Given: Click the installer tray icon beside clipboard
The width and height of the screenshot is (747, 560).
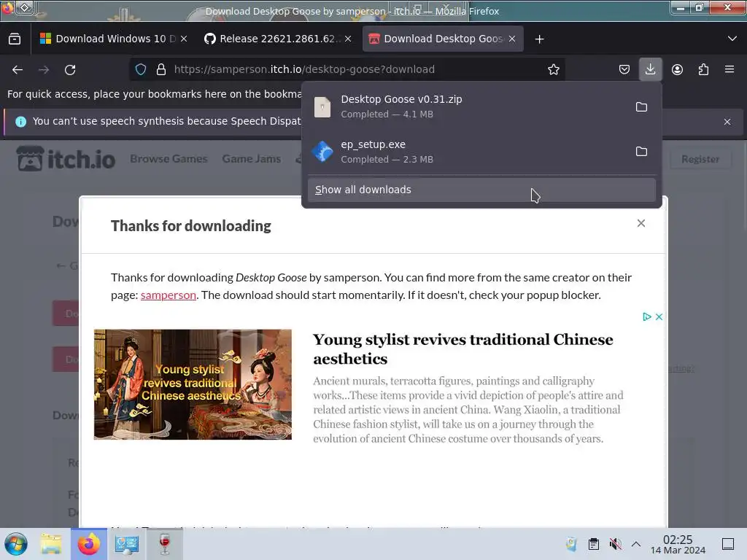Looking at the screenshot, I should (572, 544).
